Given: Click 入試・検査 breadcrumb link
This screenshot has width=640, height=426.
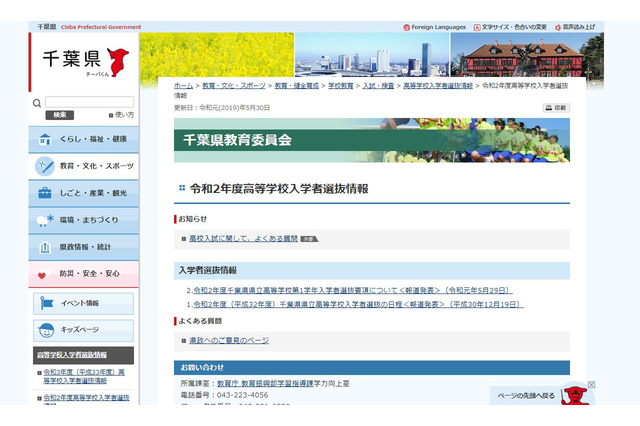Looking at the screenshot, I should click(x=378, y=86).
